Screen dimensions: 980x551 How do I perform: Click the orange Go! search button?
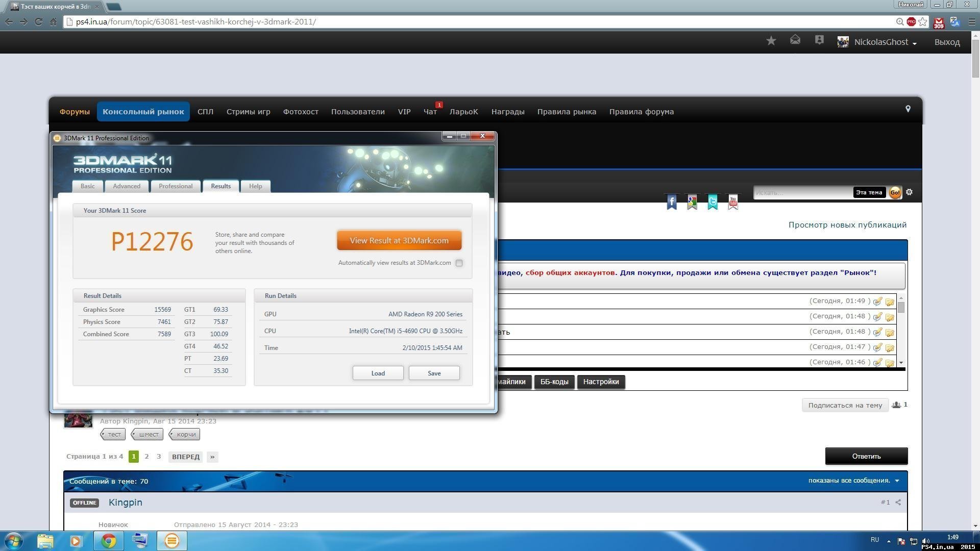click(895, 192)
